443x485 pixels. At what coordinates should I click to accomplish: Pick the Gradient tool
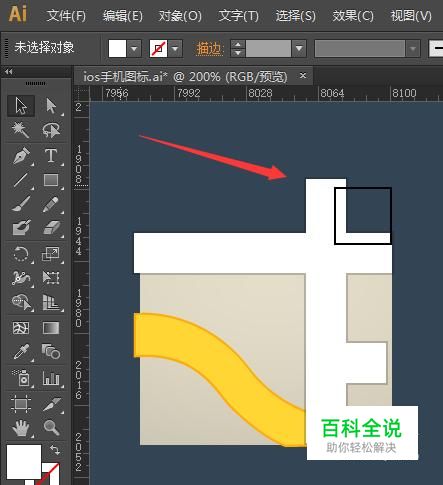point(51,328)
